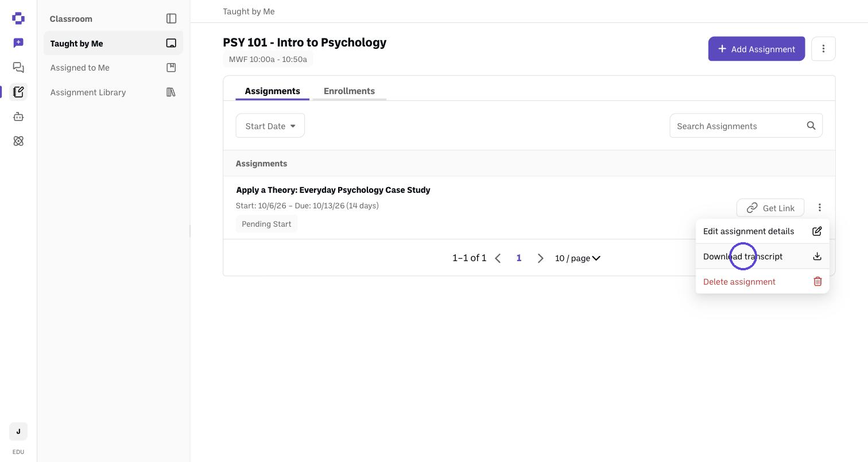Open the J user avatar menu

click(x=18, y=432)
